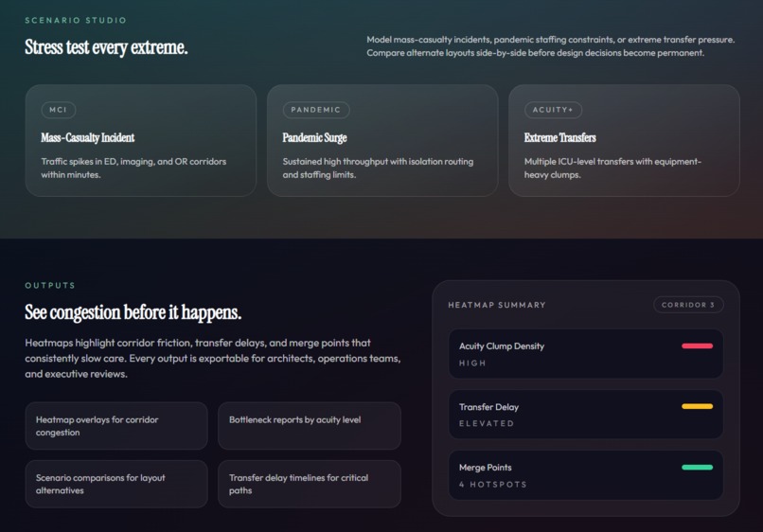Click the SCENARIO STUDIO section label
The width and height of the screenshot is (763, 532).
(x=76, y=21)
